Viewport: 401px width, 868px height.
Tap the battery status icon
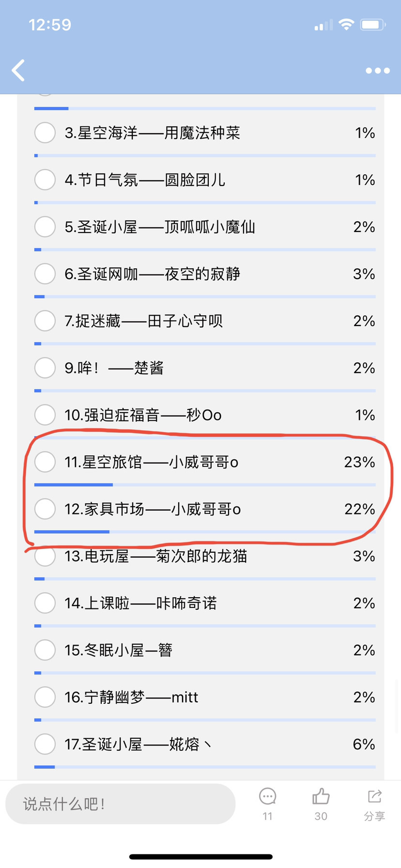click(x=373, y=24)
